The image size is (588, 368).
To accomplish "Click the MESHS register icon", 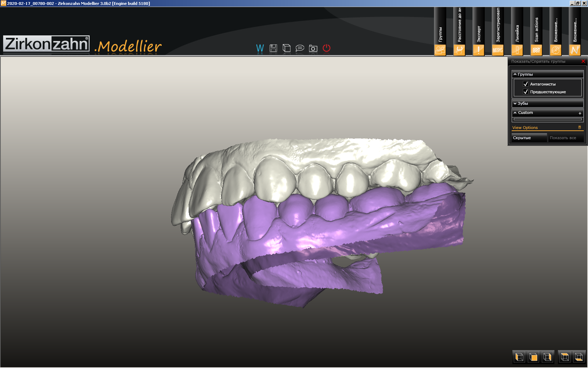I will click(x=498, y=50).
